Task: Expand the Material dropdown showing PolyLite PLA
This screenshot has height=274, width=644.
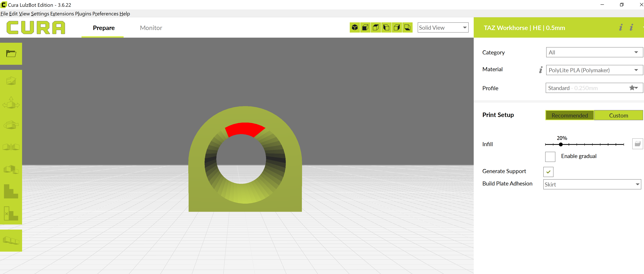Action: click(594, 70)
